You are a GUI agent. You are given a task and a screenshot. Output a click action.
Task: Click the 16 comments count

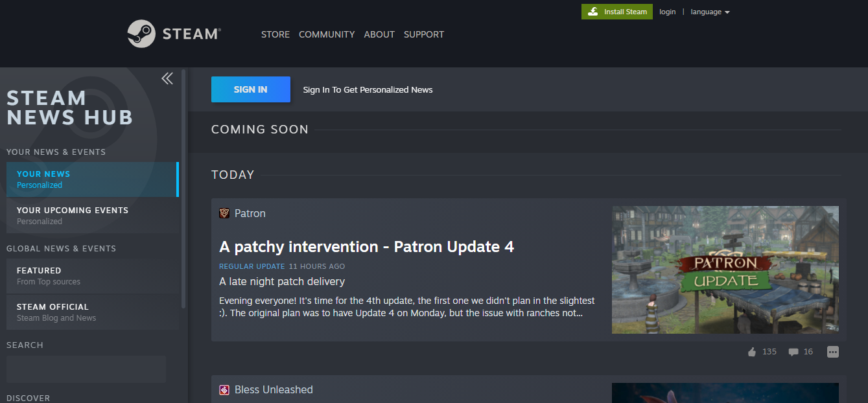tap(808, 352)
